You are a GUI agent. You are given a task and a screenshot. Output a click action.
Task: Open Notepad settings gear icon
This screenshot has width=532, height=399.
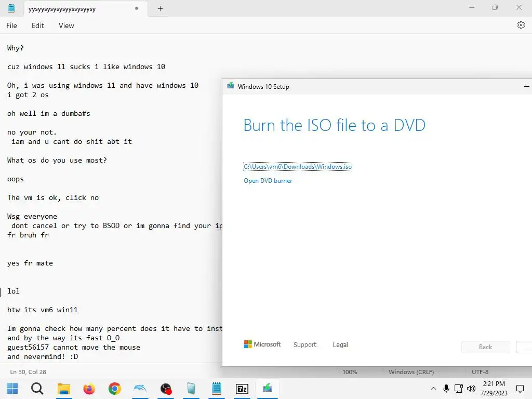(521, 25)
